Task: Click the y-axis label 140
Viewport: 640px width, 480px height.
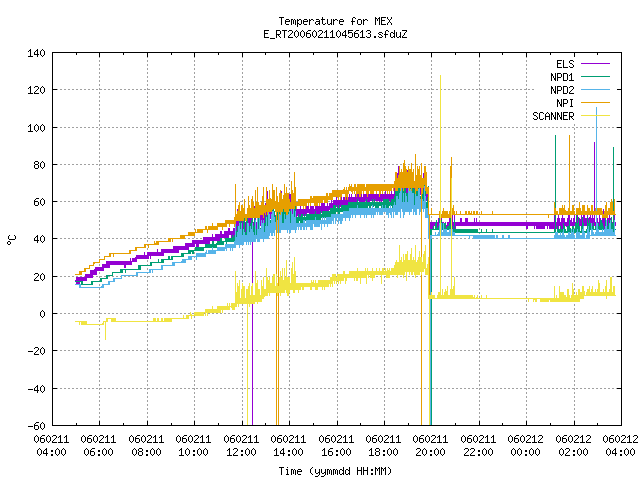Action: pos(36,53)
